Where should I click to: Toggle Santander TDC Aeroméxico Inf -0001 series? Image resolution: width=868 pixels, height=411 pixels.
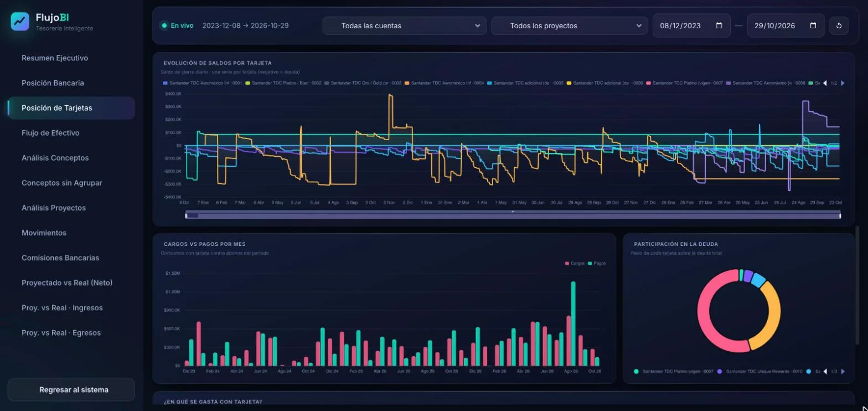(x=203, y=83)
